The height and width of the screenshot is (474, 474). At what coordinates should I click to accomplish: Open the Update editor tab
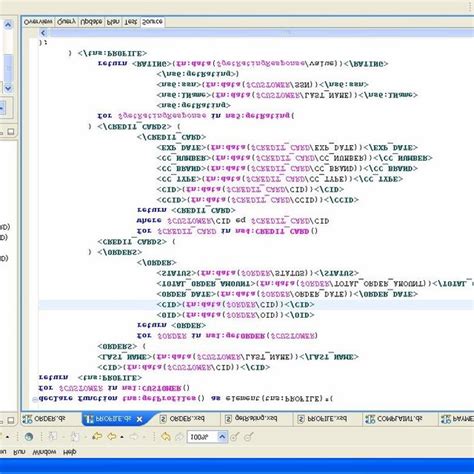tap(91, 22)
